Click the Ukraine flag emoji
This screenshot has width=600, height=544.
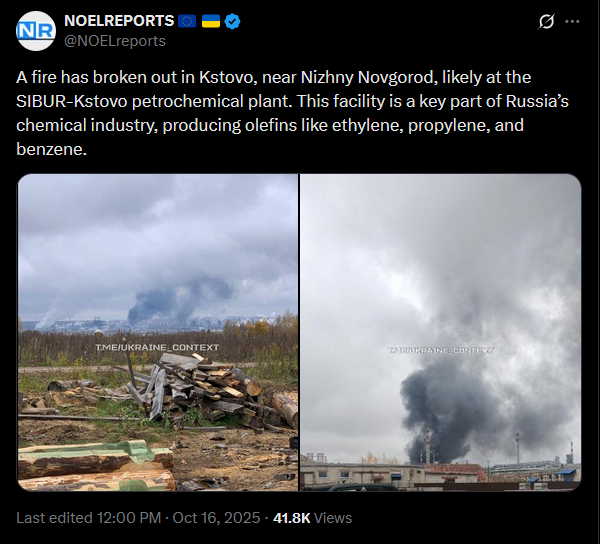point(210,21)
